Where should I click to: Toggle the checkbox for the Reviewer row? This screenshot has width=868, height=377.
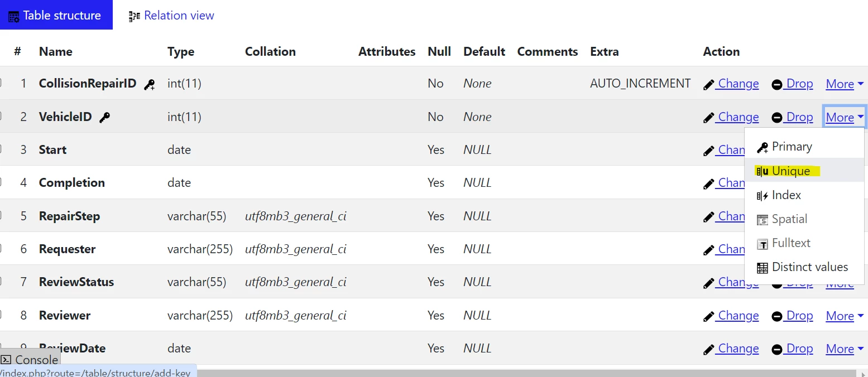pyautogui.click(x=0, y=315)
